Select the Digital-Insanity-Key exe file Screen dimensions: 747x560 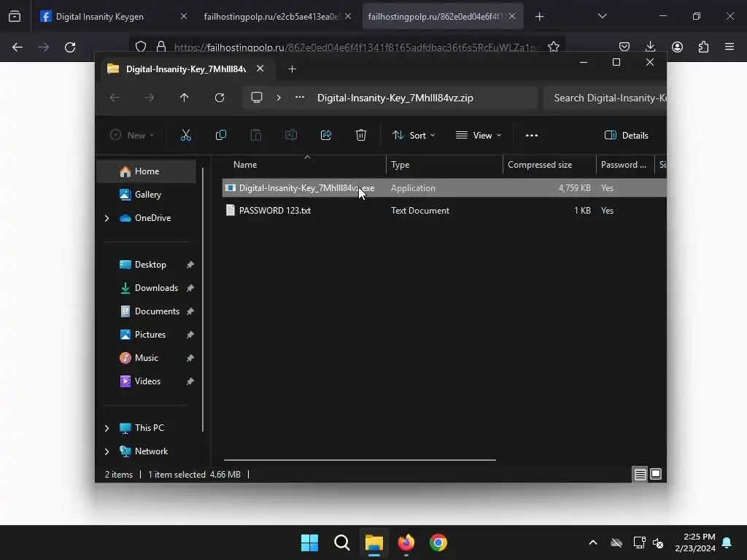click(x=444, y=187)
